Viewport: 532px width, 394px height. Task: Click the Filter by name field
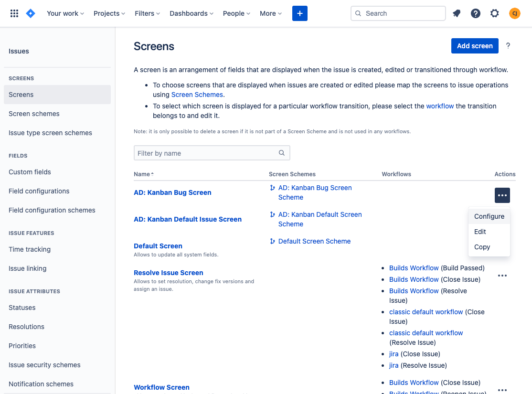[212, 153]
